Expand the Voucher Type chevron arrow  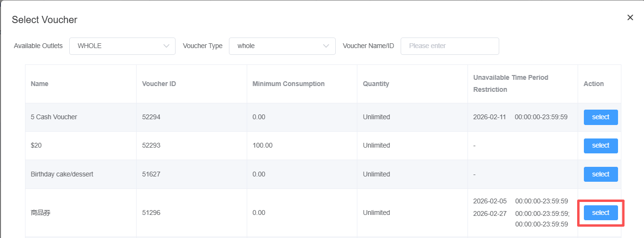326,46
